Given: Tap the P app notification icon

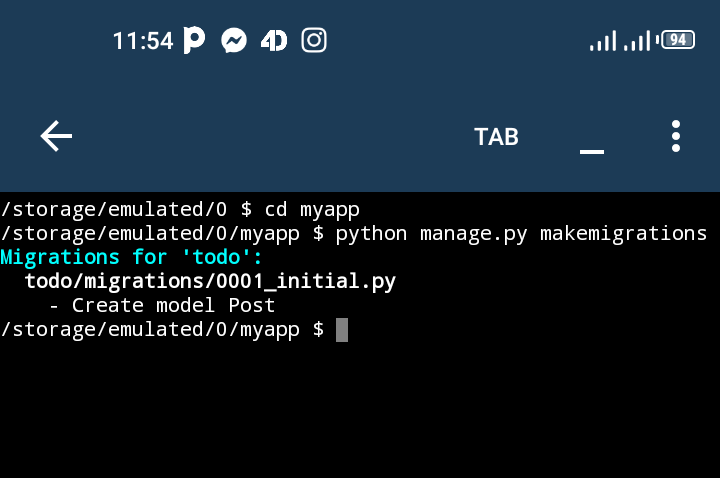Looking at the screenshot, I should coord(194,40).
